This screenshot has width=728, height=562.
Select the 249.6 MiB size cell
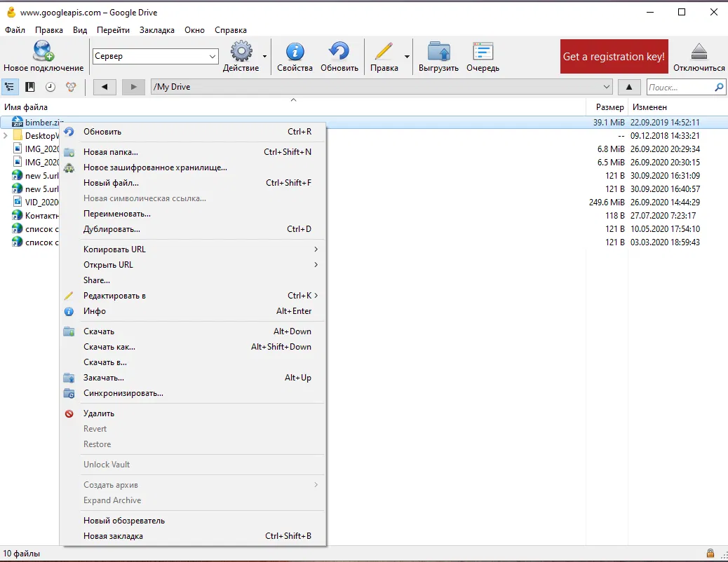(607, 203)
